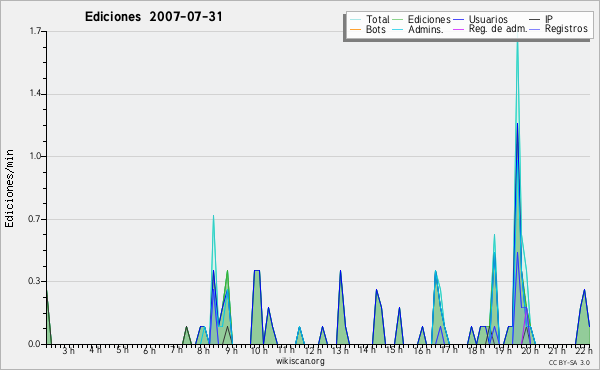Click the '4 h' x-axis label

coord(95,350)
